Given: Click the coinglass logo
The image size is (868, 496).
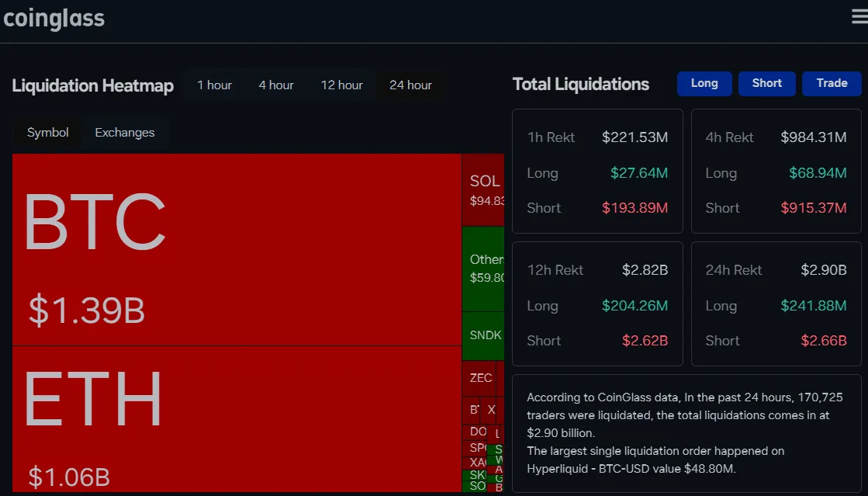Looking at the screenshot, I should click(x=54, y=19).
